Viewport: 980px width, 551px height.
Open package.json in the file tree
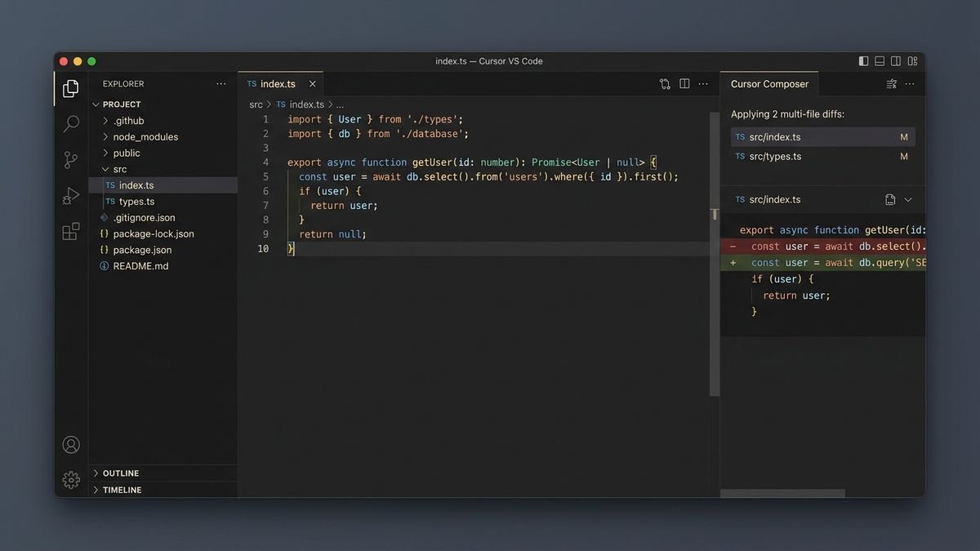[163, 250]
